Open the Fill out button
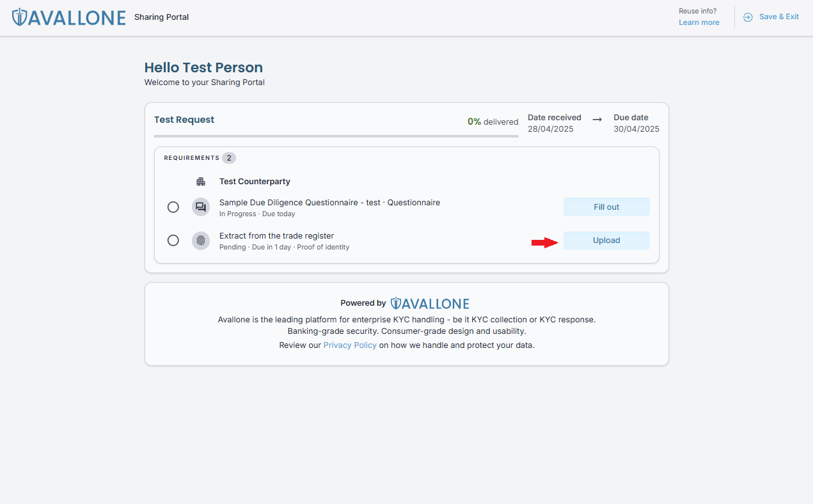Screen dimensions: 813x504 (x=606, y=207)
